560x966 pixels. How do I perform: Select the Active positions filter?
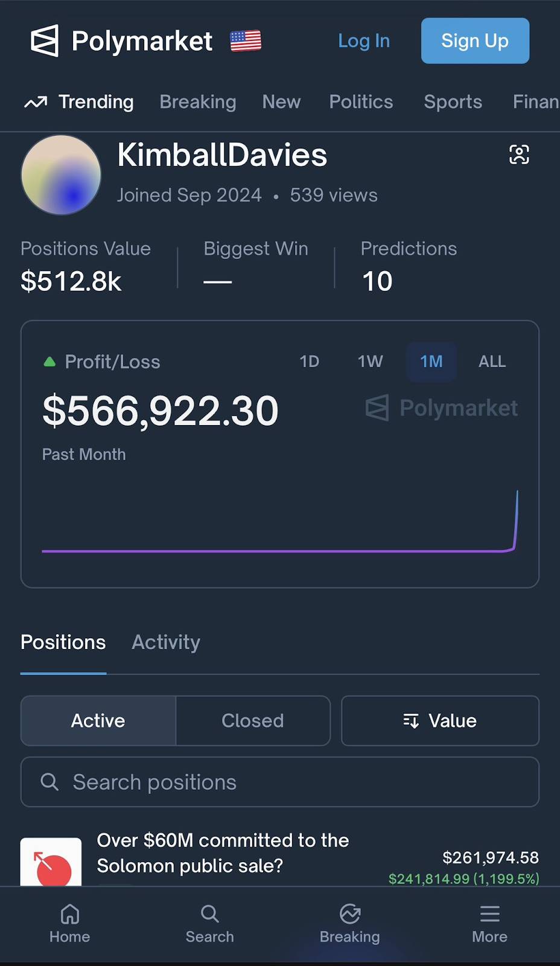98,721
